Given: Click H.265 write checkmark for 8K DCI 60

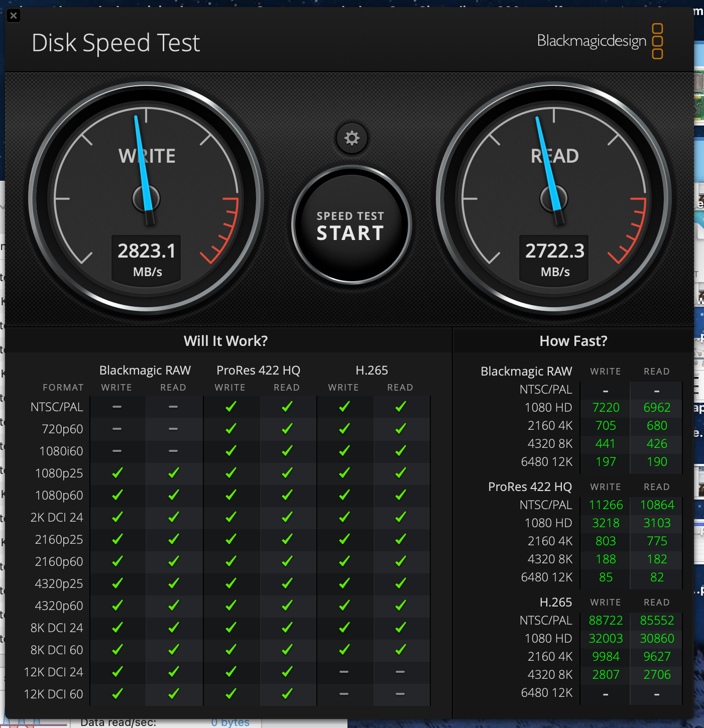Looking at the screenshot, I should (344, 650).
